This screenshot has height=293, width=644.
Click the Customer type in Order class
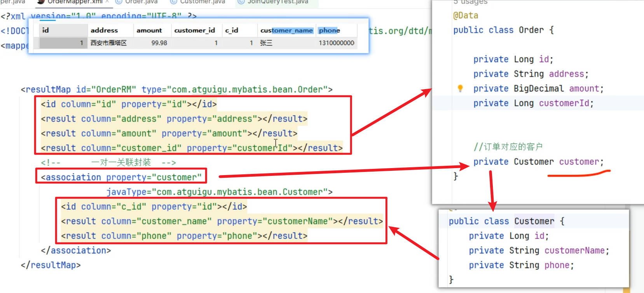point(534,162)
